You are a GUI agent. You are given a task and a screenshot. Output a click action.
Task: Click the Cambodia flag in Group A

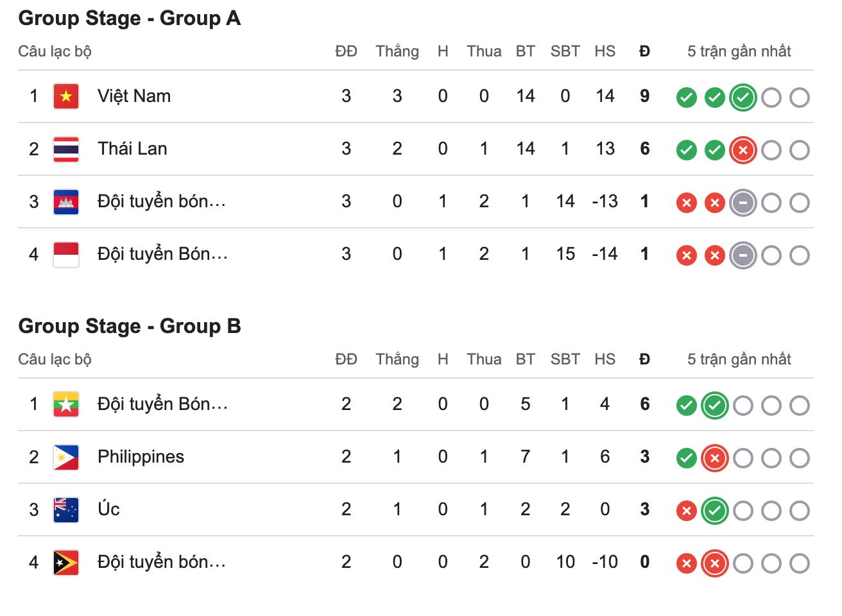pos(66,202)
